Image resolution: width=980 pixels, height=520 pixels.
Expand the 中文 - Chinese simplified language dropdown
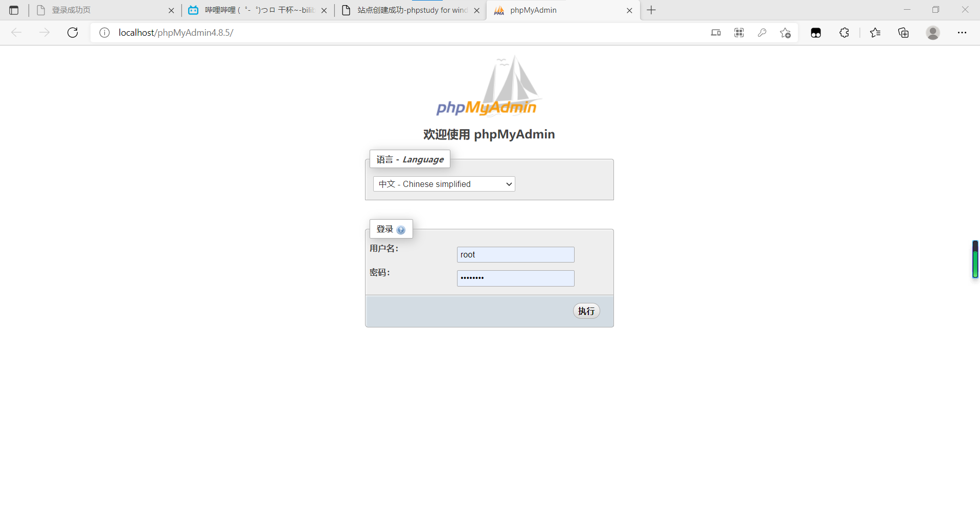point(444,184)
